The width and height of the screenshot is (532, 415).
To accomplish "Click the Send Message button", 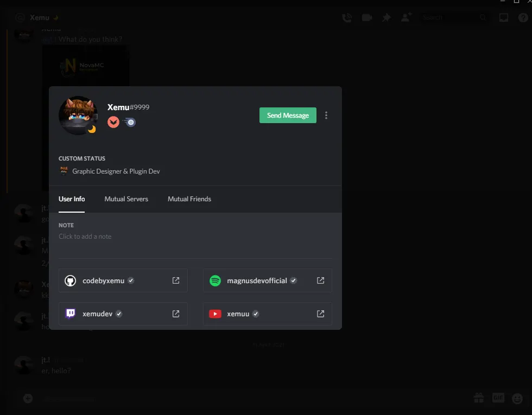I will pyautogui.click(x=288, y=116).
